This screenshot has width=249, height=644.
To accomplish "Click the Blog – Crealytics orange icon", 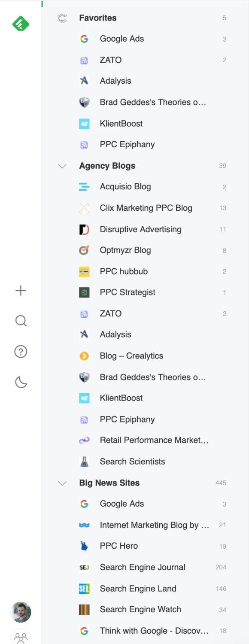I will coord(84,356).
